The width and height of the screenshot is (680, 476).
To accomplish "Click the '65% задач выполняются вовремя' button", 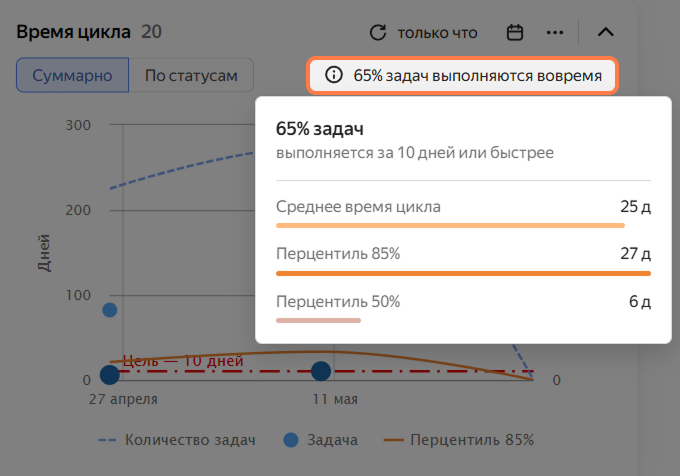I will [462, 75].
